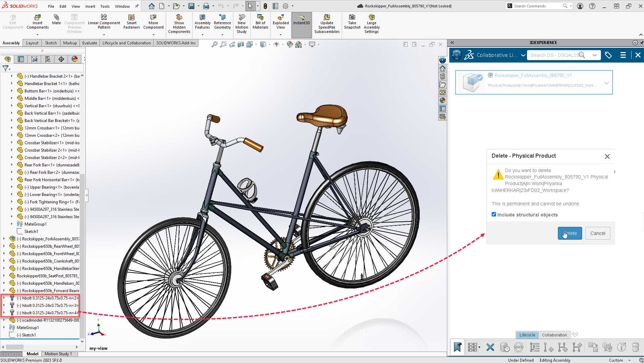The image size is (644, 363).
Task: Expand the Rockskipper650b_Crankshaft tree item
Action: [x=4, y=261]
